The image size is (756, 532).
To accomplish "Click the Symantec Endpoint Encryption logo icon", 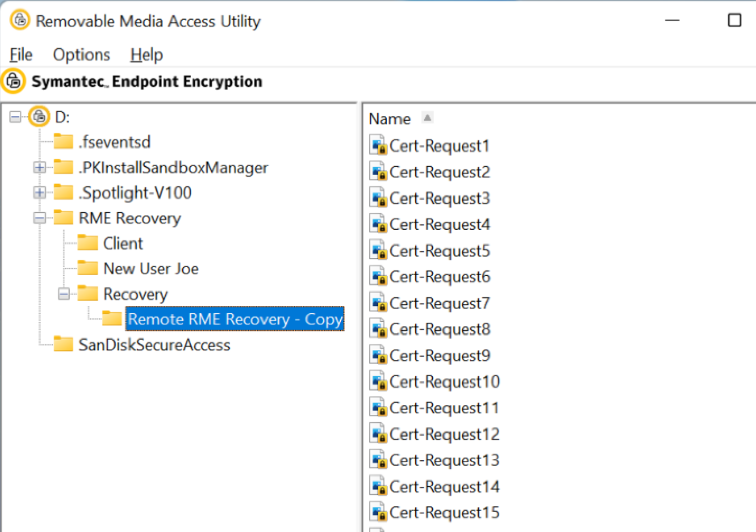I will (x=13, y=81).
